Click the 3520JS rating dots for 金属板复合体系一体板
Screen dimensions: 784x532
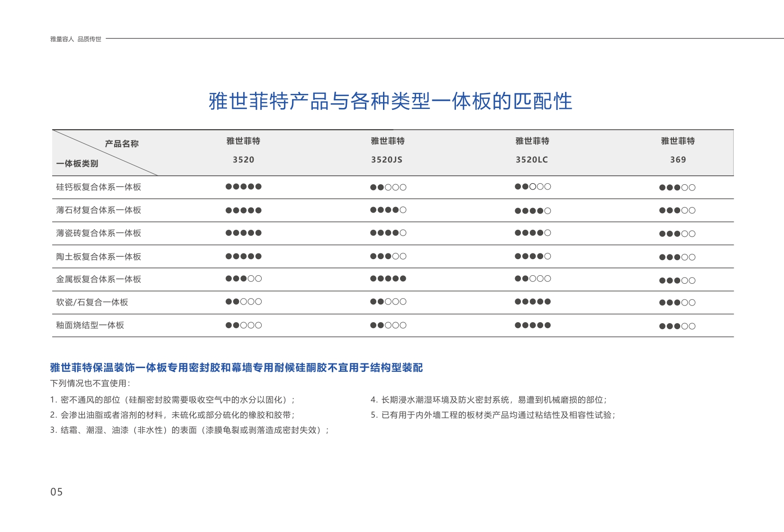point(388,279)
